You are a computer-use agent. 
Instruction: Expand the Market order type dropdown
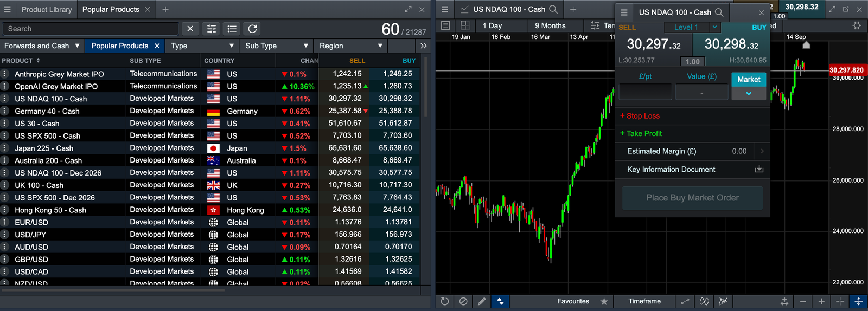coord(749,94)
